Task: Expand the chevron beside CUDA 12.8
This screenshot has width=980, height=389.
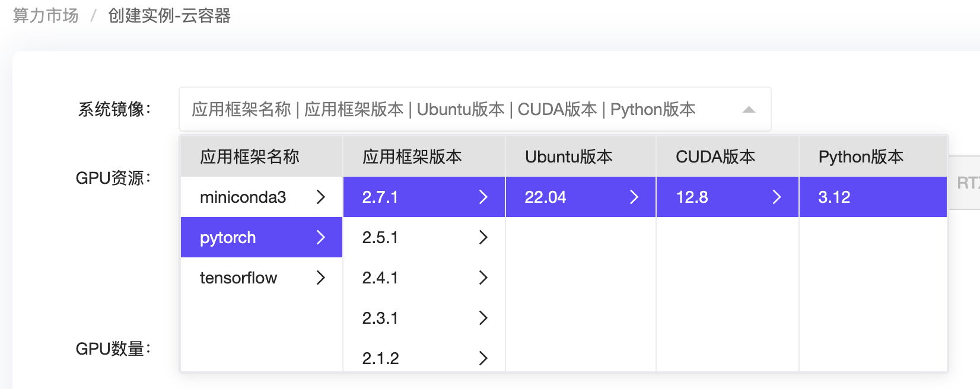Action: click(x=777, y=197)
